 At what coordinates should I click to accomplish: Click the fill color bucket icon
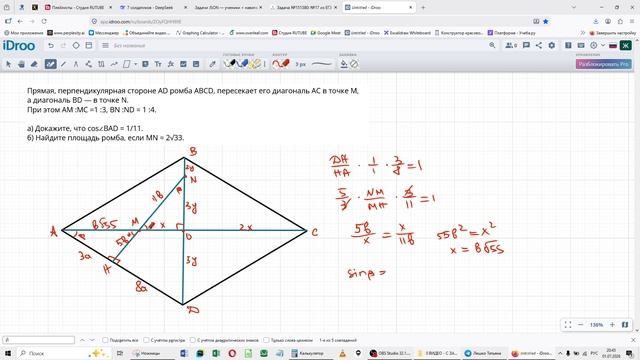click(x=344, y=64)
